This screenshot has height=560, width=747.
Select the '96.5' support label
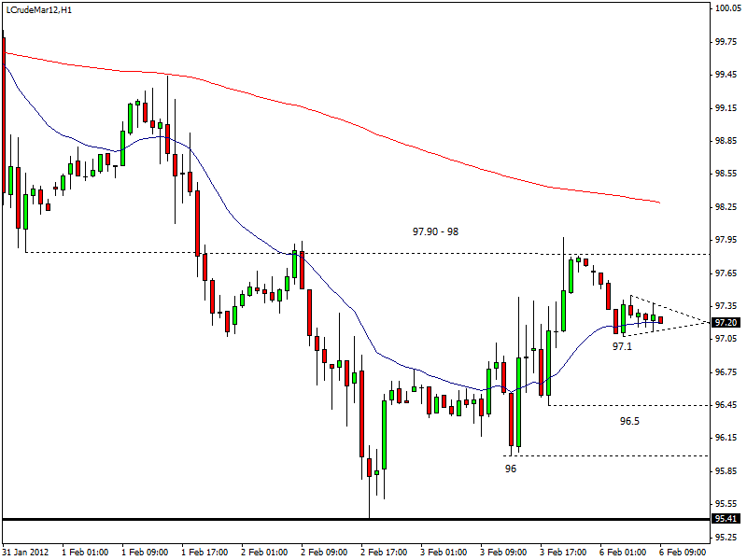630,421
